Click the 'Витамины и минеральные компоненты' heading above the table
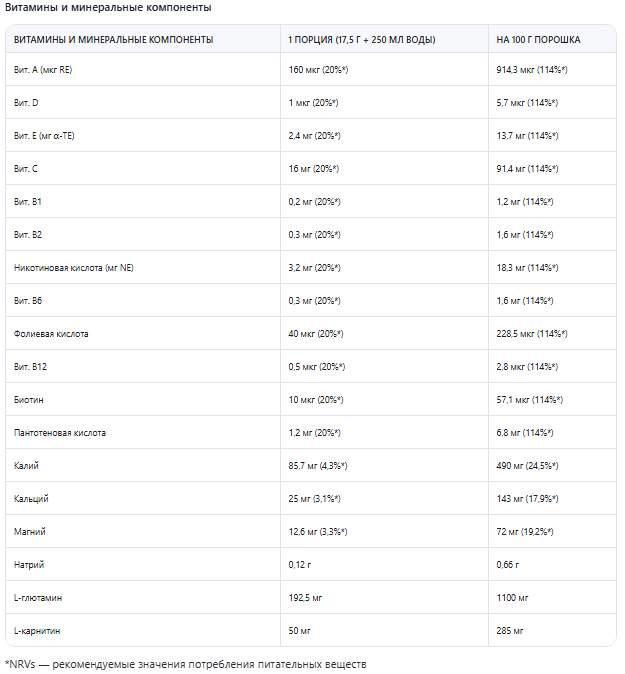 [x=108, y=8]
